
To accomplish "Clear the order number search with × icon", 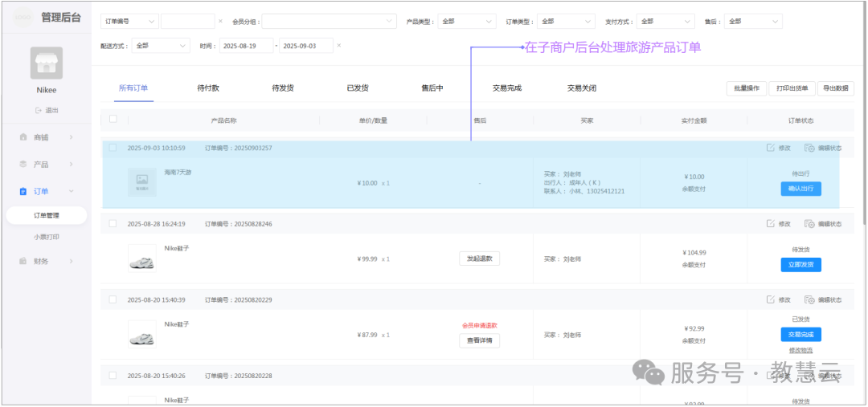I will click(x=221, y=22).
